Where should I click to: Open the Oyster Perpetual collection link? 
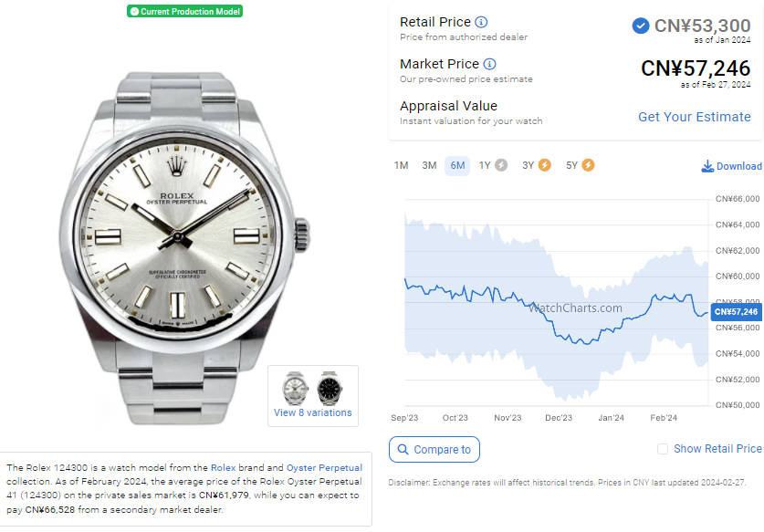tap(324, 468)
